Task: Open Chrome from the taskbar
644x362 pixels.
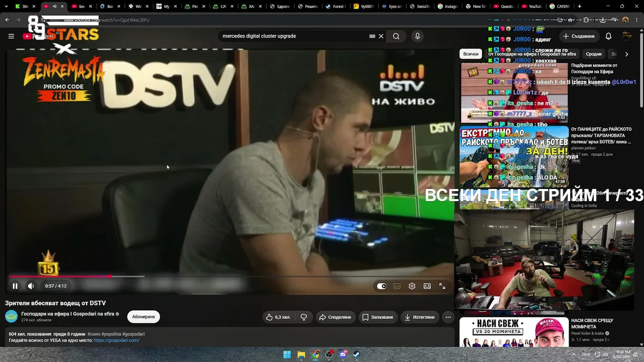Action: coord(315,354)
